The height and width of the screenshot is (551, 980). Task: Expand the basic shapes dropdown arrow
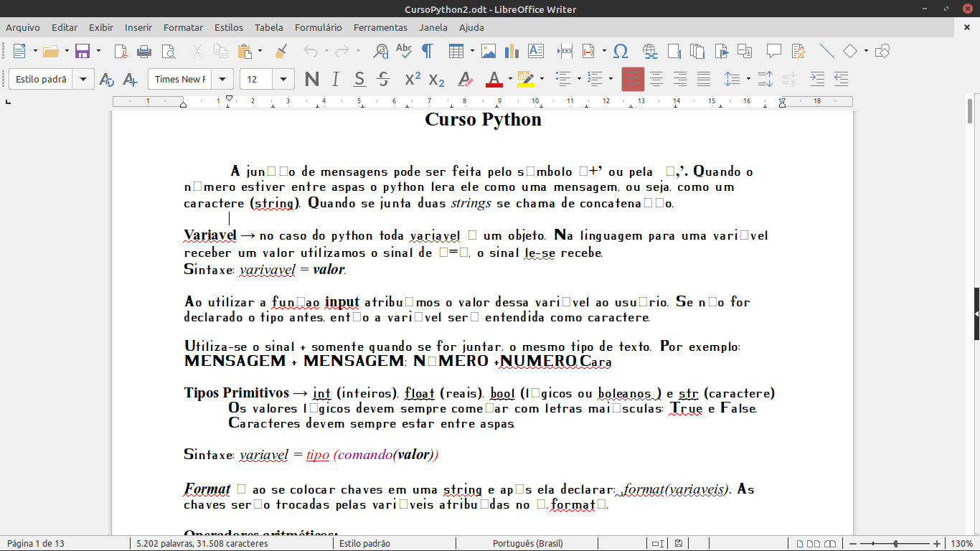(866, 51)
